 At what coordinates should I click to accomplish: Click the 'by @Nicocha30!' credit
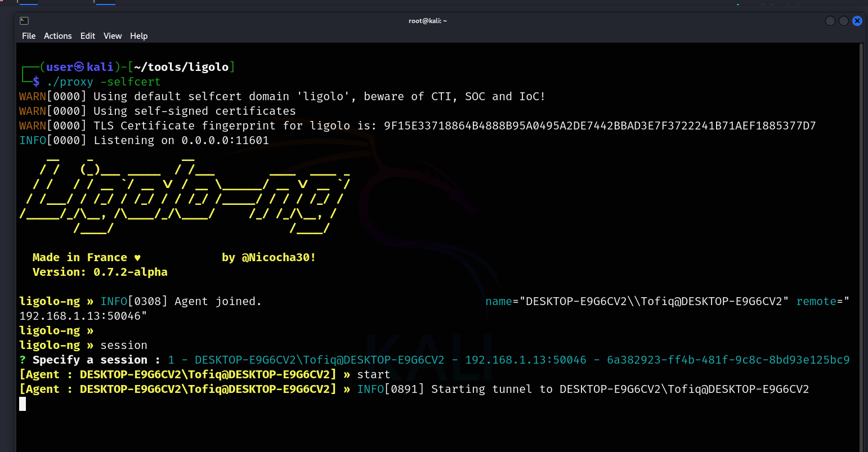[269, 257]
